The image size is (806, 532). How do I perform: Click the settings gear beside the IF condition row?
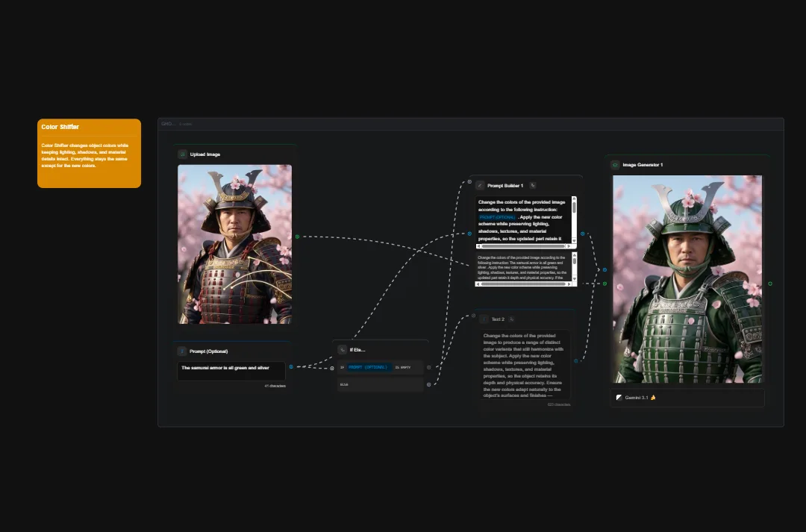tap(428, 367)
